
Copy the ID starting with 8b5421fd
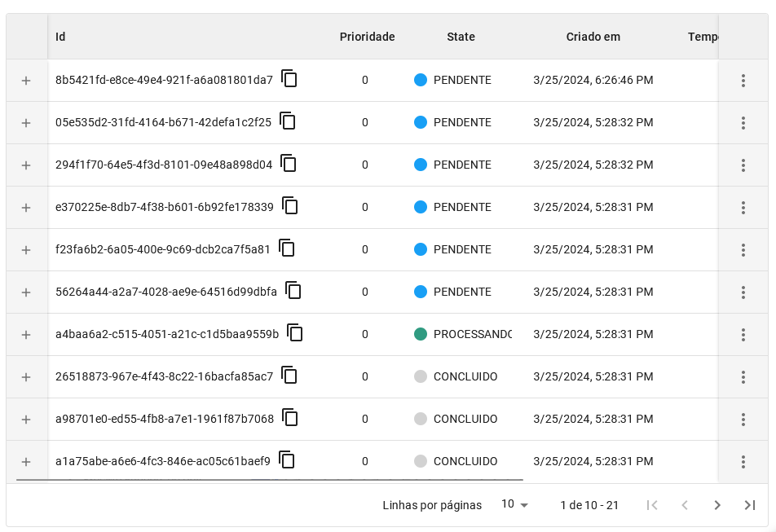coord(289,79)
